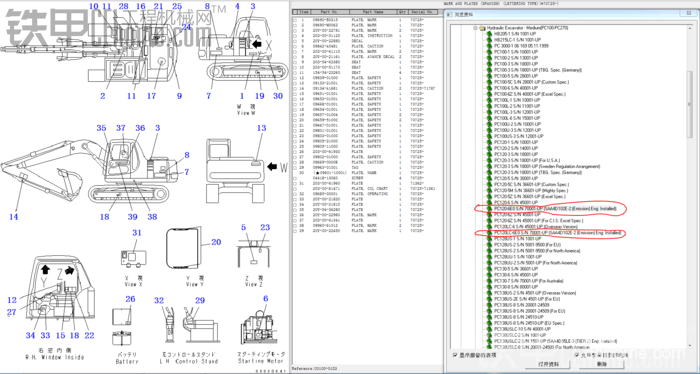Select PC130-7 S/N 70001-UP For Australia row
The image size is (700, 374).
point(529,281)
